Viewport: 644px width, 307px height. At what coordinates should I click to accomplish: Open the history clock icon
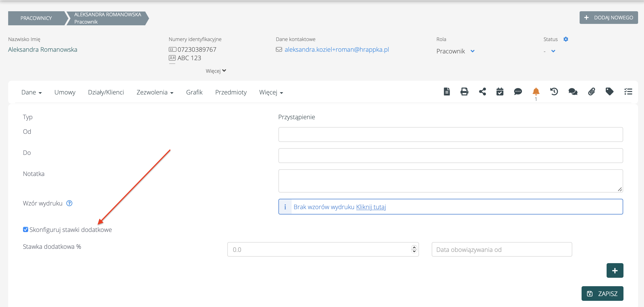(x=554, y=92)
